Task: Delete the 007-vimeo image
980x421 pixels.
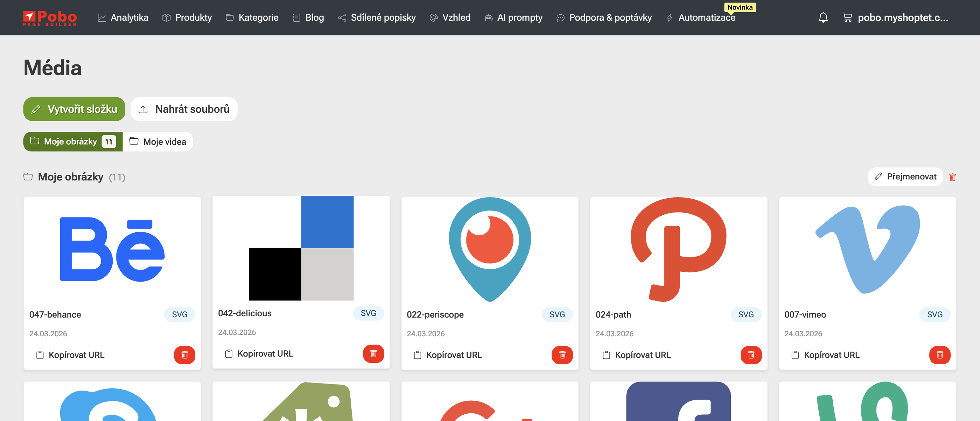Action: click(940, 355)
